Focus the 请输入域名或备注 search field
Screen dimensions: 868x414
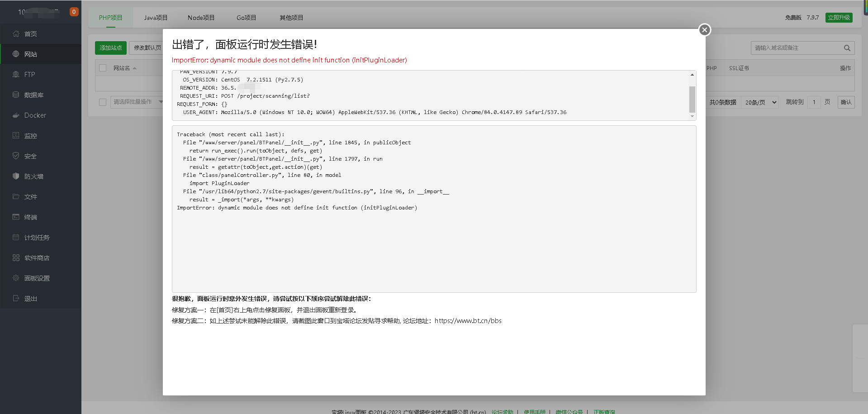click(x=797, y=48)
